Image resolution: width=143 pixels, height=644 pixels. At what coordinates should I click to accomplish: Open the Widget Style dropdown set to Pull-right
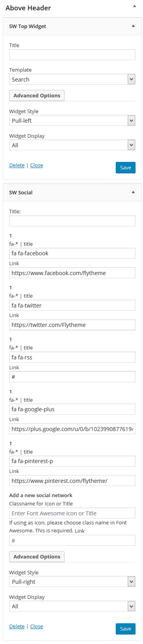[x=72, y=582]
